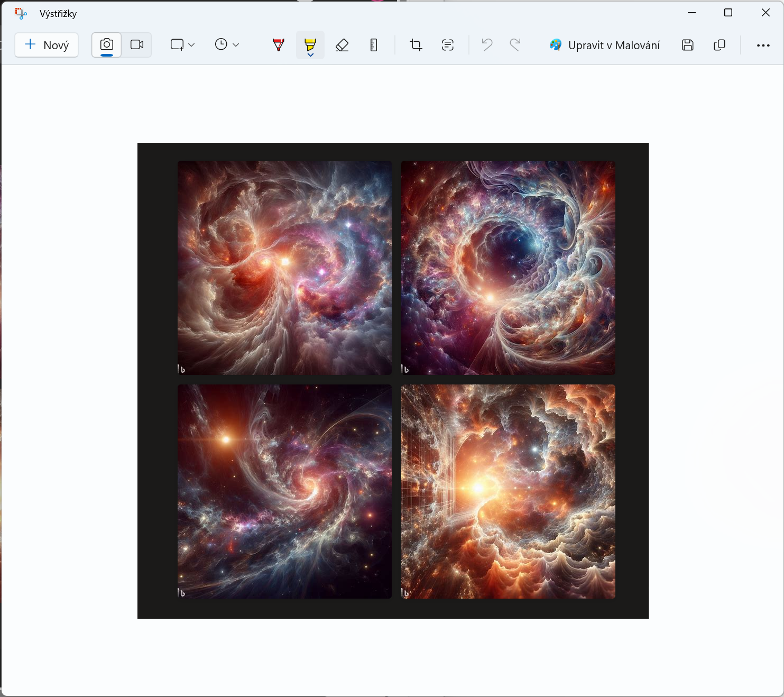Save the snip with the floppy disk icon
784x697 pixels.
[688, 45]
